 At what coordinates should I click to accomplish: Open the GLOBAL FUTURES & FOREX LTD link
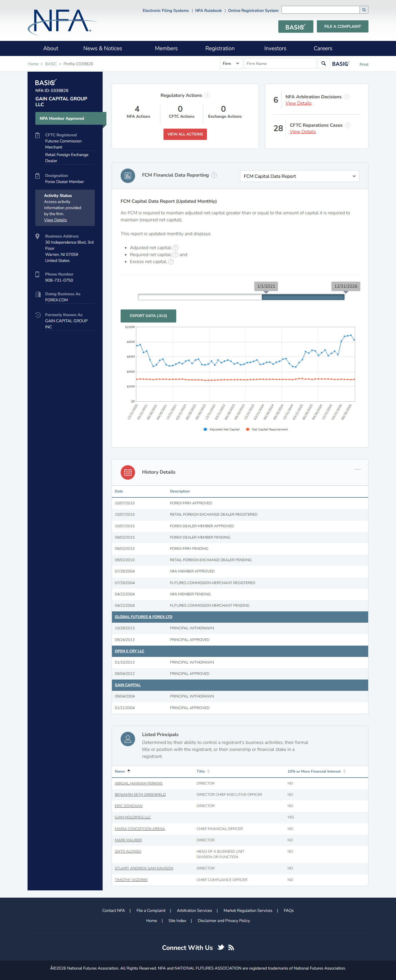[143, 617]
